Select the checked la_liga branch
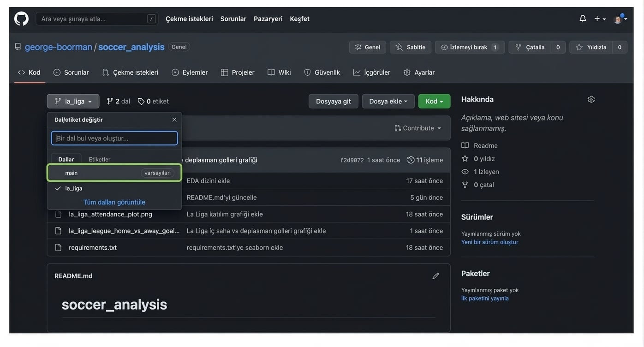 pyautogui.click(x=74, y=188)
